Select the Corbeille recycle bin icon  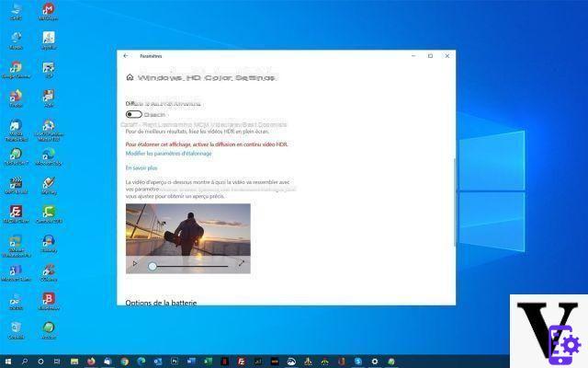pyautogui.click(x=16, y=330)
